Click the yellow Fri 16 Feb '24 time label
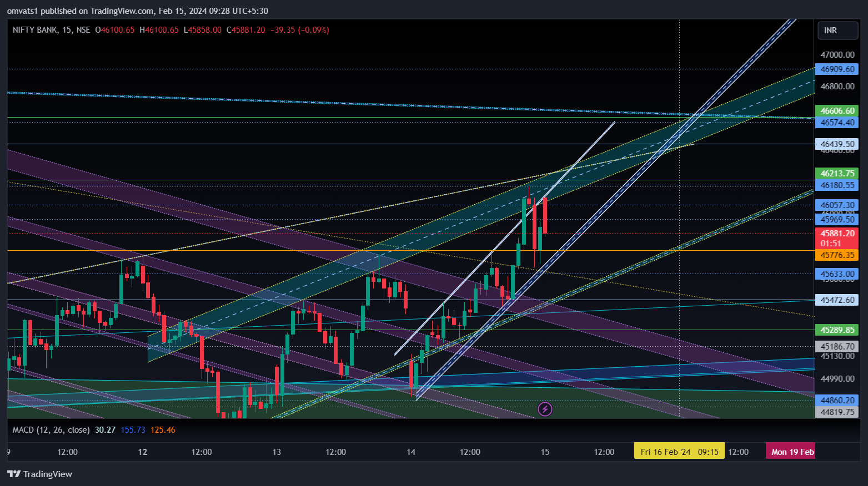868x486 pixels. 679,452
